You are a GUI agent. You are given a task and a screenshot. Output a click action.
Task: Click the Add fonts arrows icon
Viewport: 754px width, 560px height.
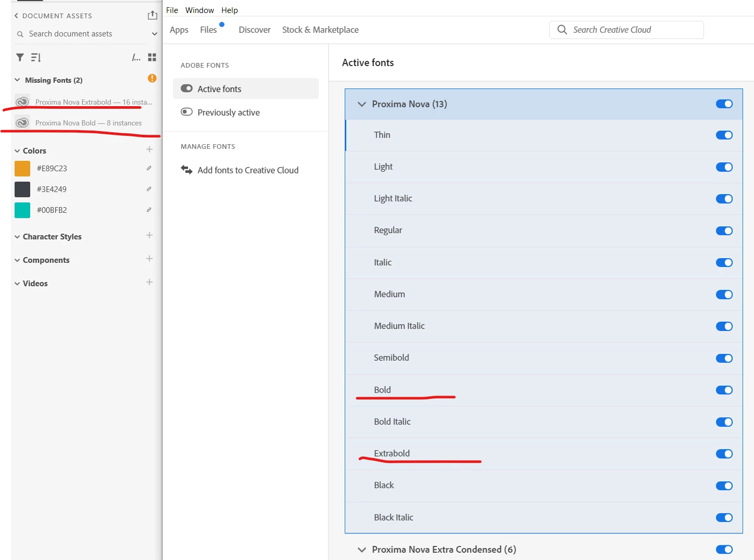[x=186, y=170]
